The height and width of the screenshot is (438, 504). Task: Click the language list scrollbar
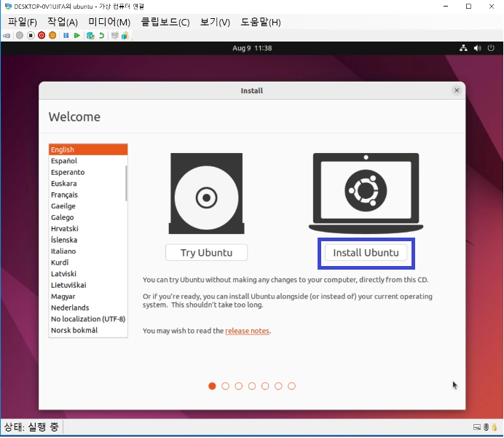(x=126, y=184)
